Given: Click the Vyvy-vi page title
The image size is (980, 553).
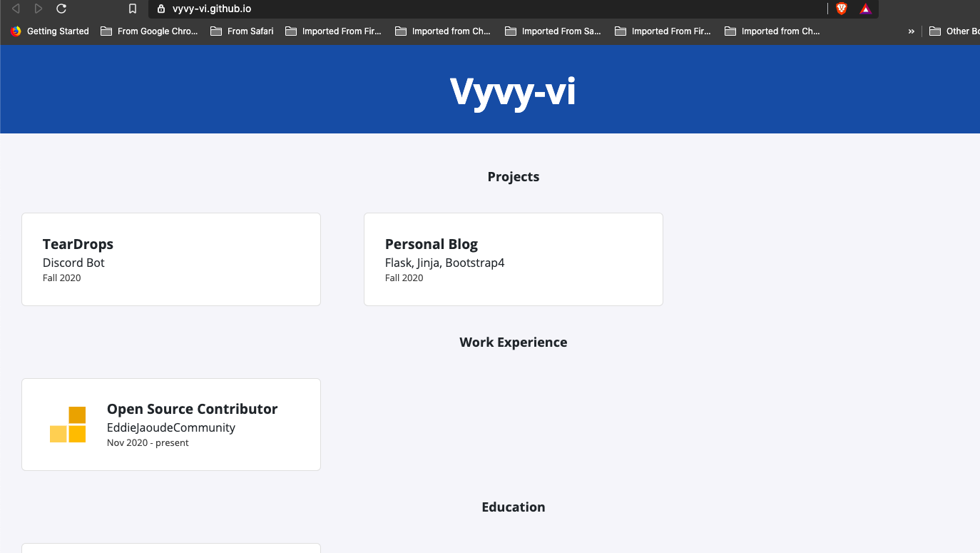Looking at the screenshot, I should pyautogui.click(x=513, y=91).
